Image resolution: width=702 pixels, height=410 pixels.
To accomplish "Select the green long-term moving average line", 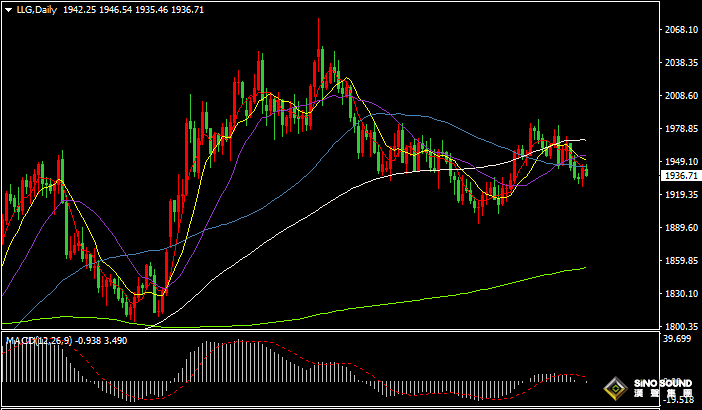I will coord(450,294).
